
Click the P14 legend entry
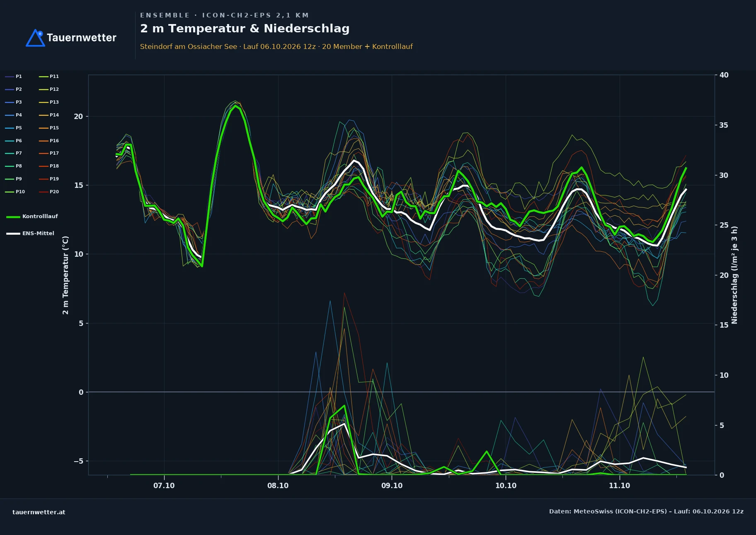point(49,115)
